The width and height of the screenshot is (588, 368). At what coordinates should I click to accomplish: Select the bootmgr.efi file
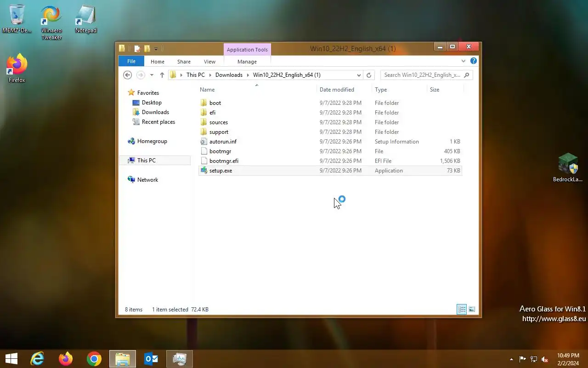(330, 161)
